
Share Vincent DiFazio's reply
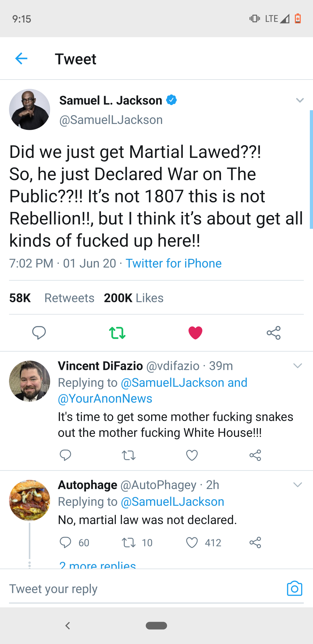point(255,455)
